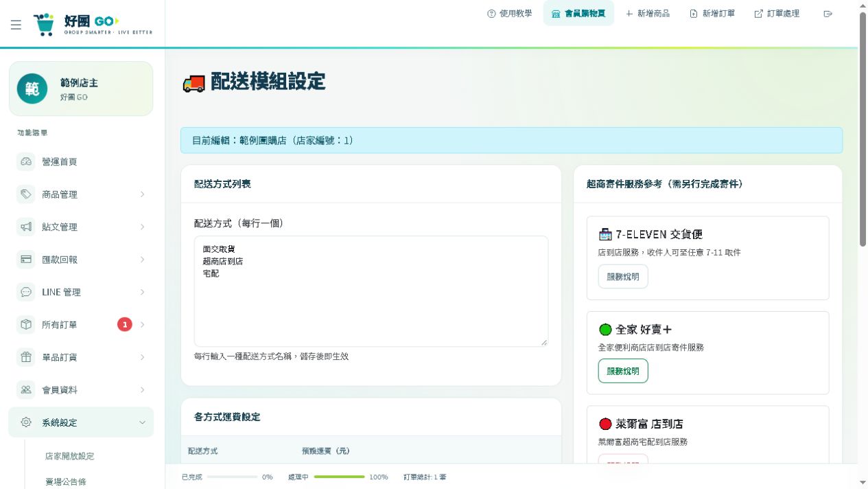The height and width of the screenshot is (489, 868).
Task: Click the 預設運費 (元) column header
Action: click(x=326, y=451)
